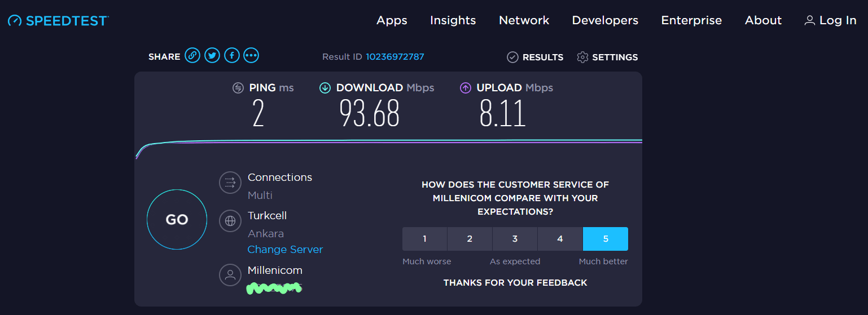Viewport: 868px width, 315px height.
Task: Open the Insights menu
Action: point(453,20)
